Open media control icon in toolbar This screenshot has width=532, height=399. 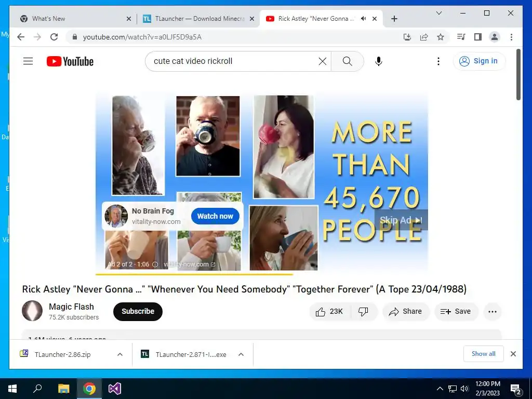click(x=461, y=37)
